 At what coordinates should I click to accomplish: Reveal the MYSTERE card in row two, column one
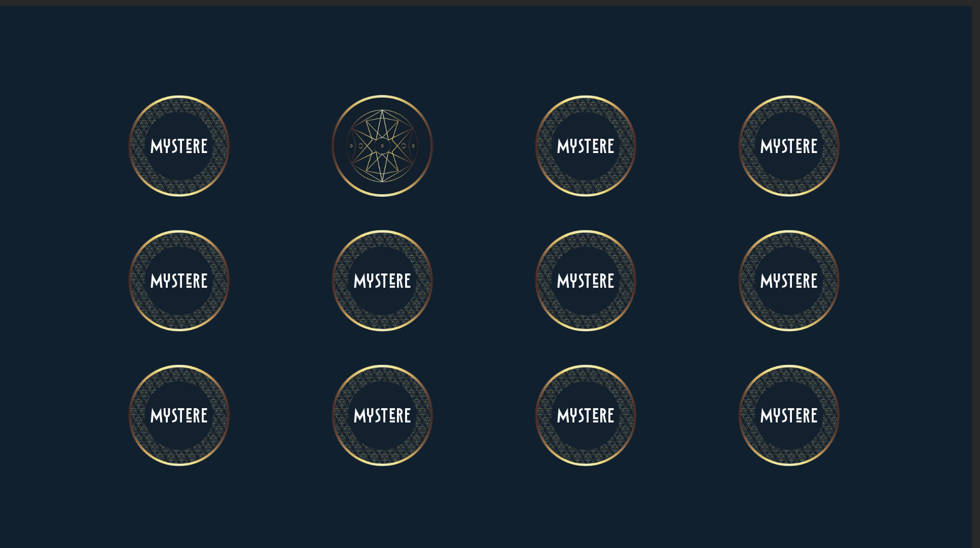[179, 281]
